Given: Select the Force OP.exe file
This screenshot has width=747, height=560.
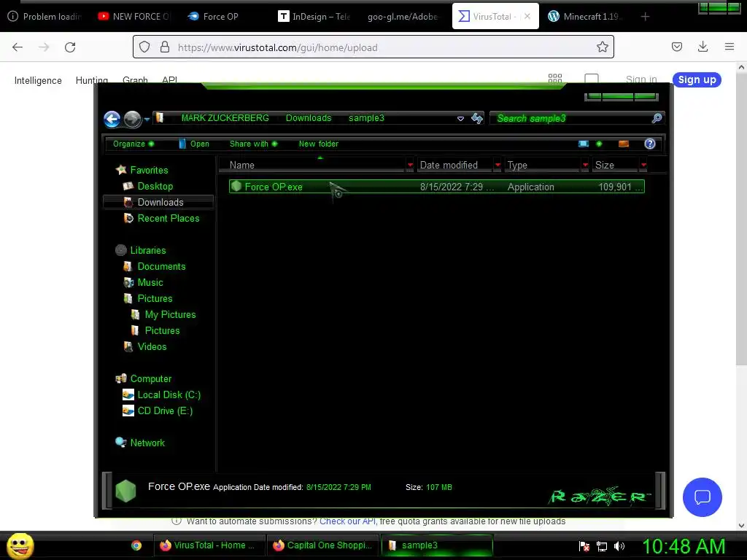Looking at the screenshot, I should tap(436, 187).
